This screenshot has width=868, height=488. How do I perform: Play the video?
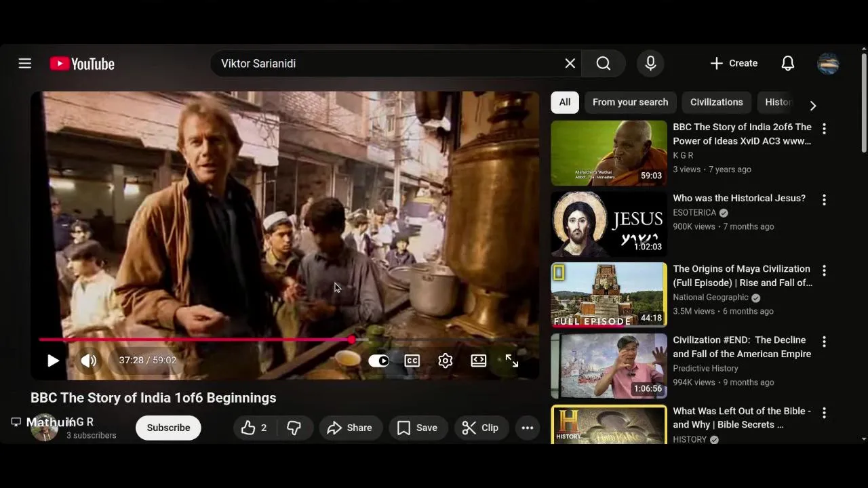[x=53, y=361]
